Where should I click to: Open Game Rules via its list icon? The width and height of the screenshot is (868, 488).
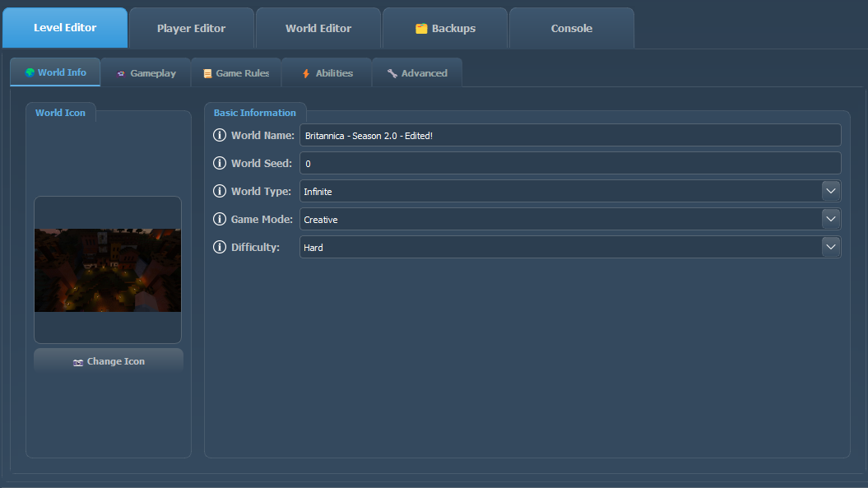click(206, 73)
